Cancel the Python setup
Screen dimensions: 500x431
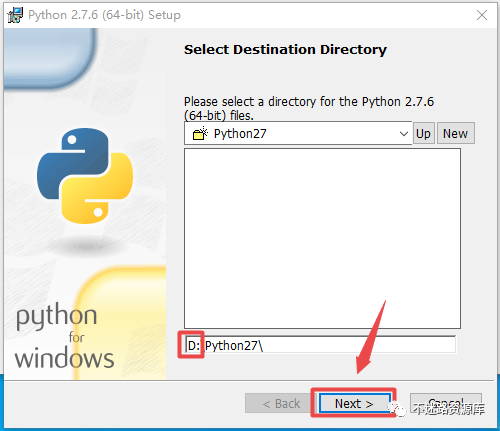pyautogui.click(x=446, y=403)
